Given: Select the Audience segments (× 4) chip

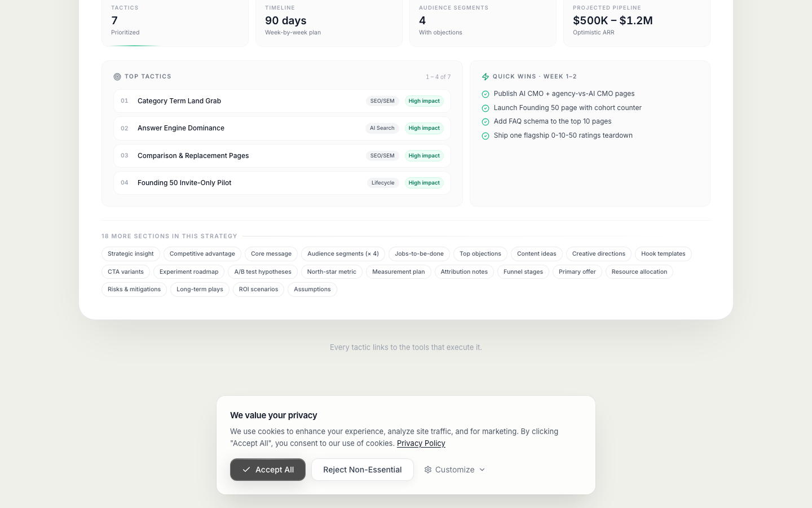Looking at the screenshot, I should click(343, 254).
